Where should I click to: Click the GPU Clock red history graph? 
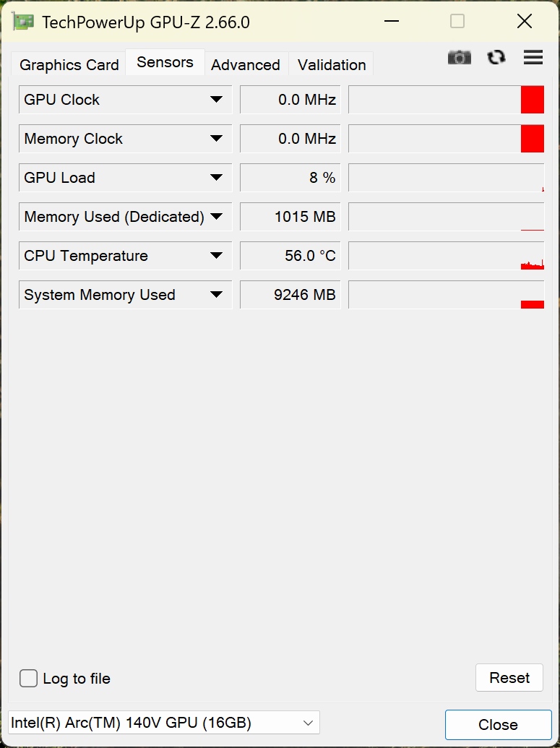[447, 100]
